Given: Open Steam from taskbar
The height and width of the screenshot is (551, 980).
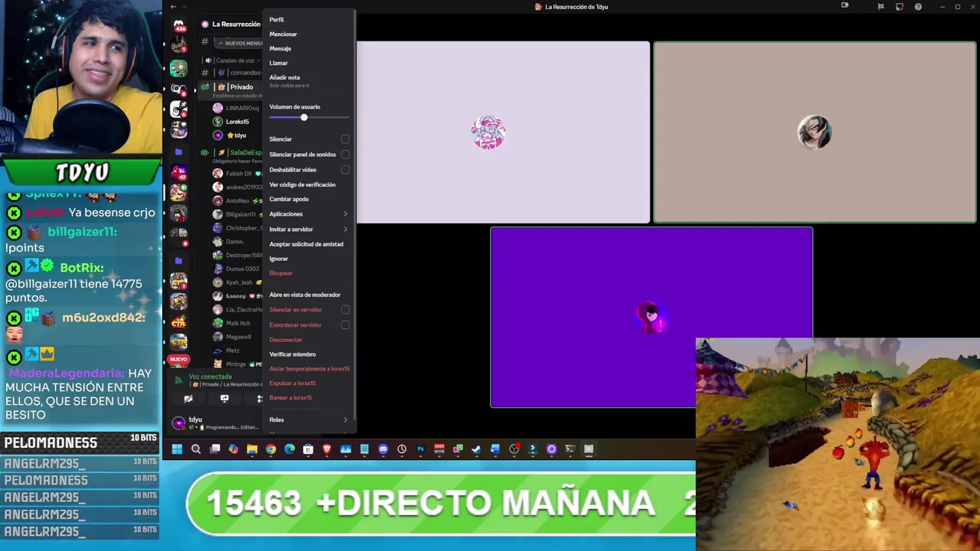Looking at the screenshot, I should (x=476, y=449).
